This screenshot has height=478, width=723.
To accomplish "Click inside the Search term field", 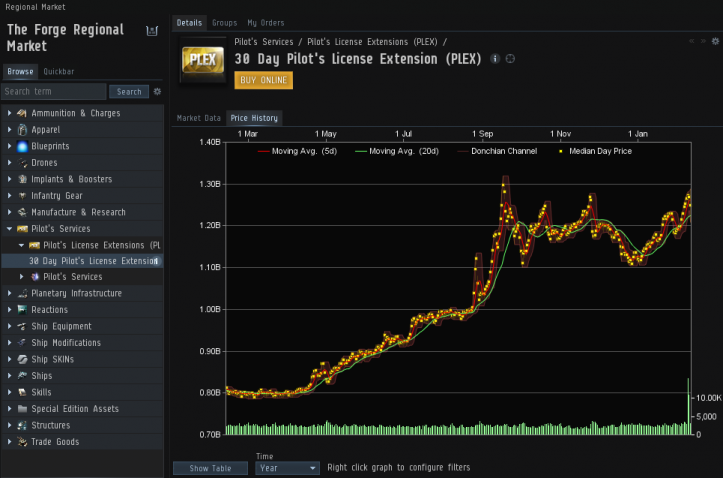I will [53, 91].
